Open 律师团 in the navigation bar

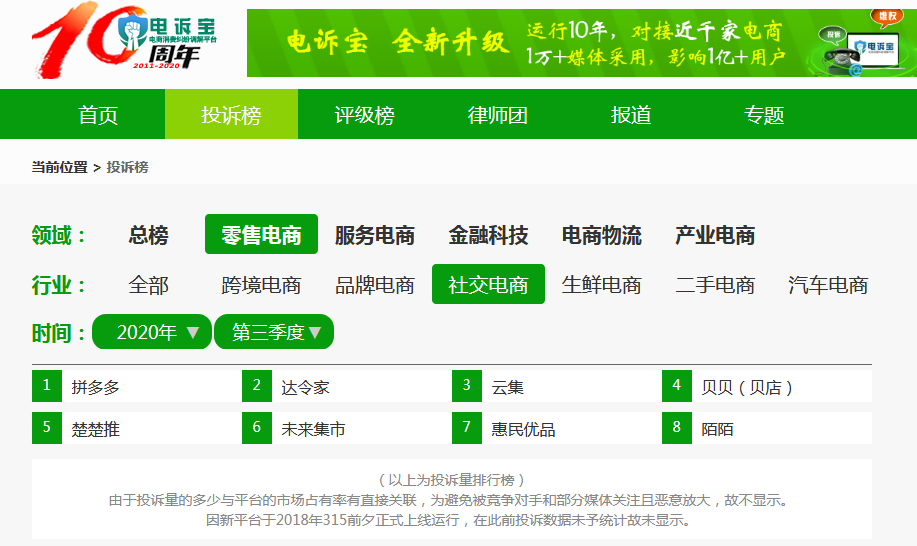[x=498, y=115]
